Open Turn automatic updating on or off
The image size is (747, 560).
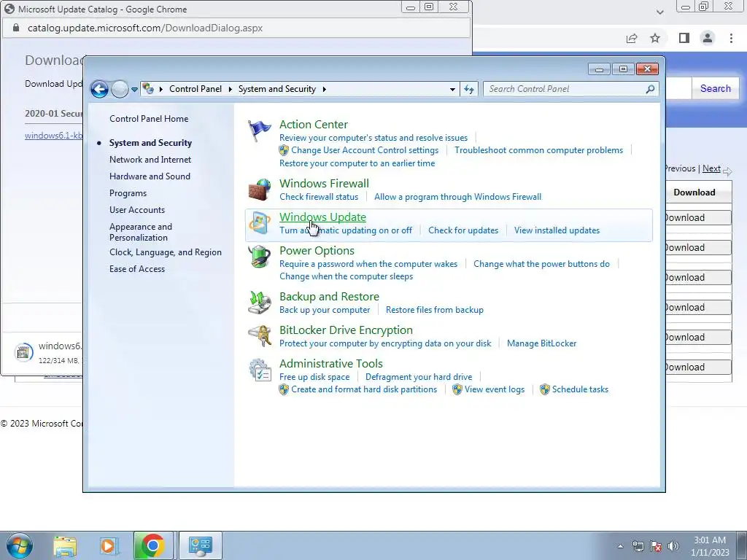coord(345,230)
